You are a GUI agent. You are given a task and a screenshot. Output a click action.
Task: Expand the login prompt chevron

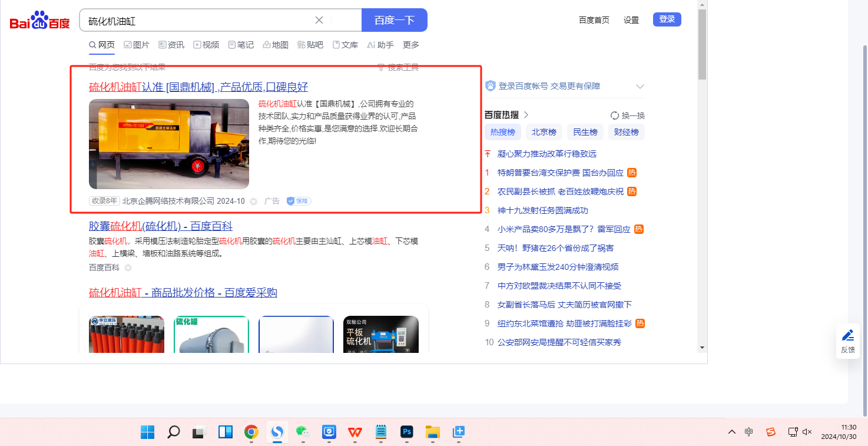640,87
